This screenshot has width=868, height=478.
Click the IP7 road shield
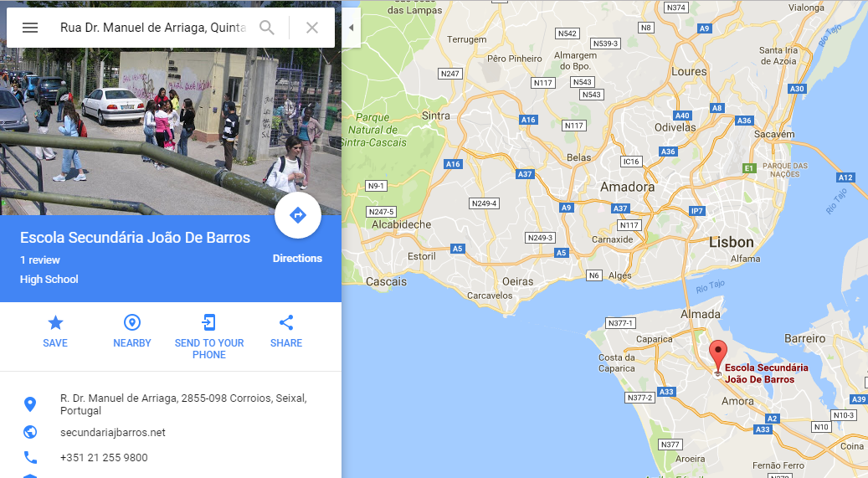tap(697, 211)
